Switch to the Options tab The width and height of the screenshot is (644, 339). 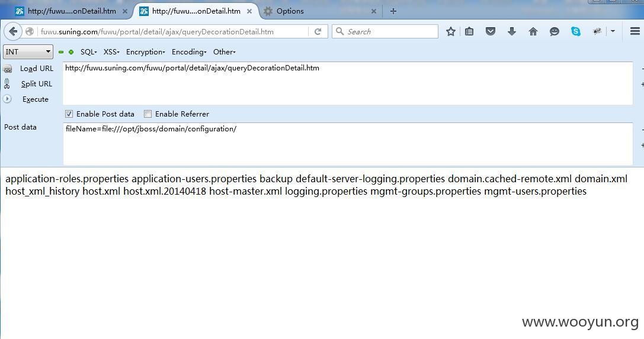click(x=321, y=11)
